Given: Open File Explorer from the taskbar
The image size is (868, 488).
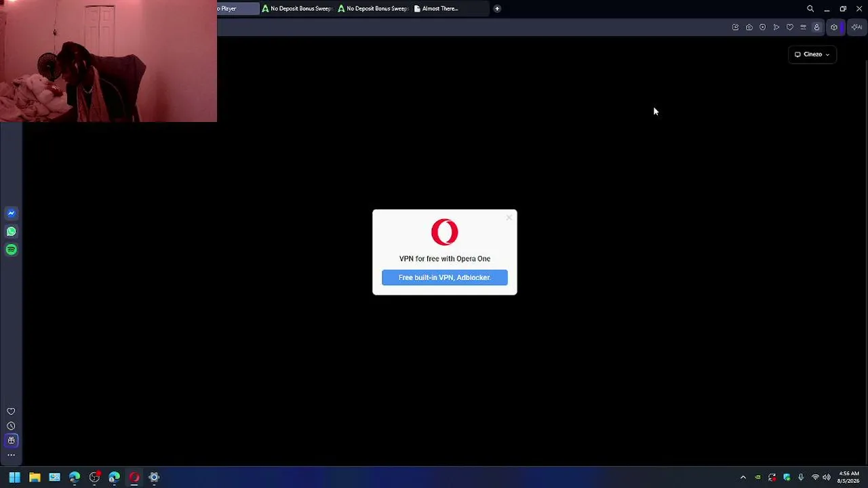Looking at the screenshot, I should click(x=35, y=477).
